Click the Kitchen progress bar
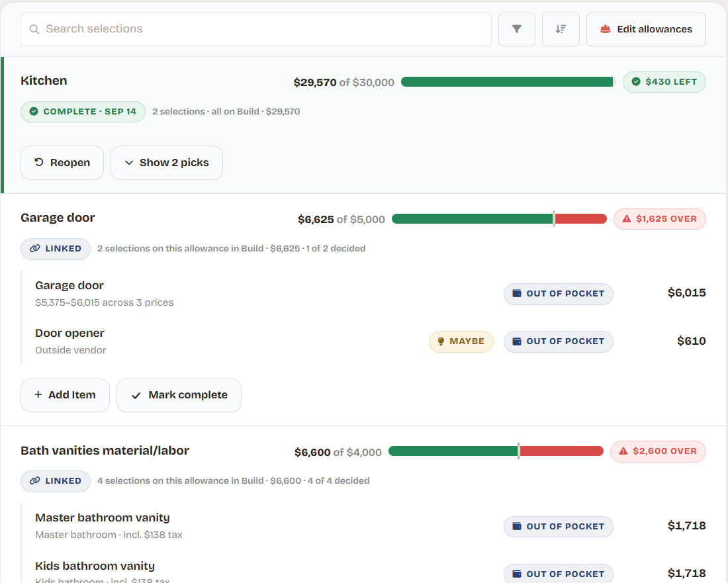 508,82
